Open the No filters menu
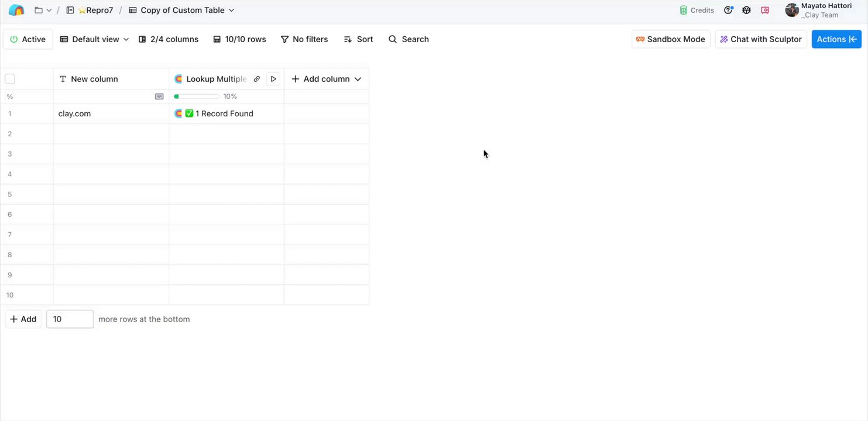Image resolution: width=868 pixels, height=421 pixels. [304, 39]
